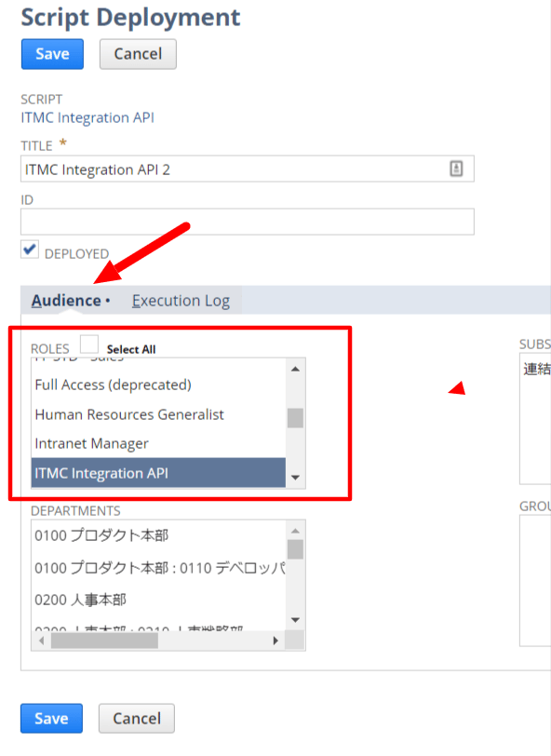Select Full Access (deprecated) role
Image resolution: width=551 pixels, height=756 pixels.
coord(158,385)
